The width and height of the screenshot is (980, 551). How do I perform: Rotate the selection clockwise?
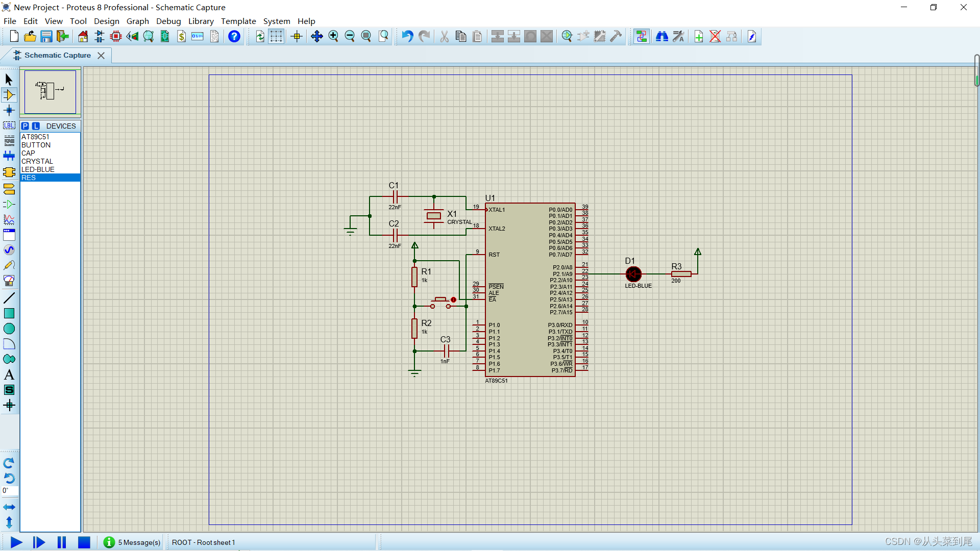[9, 463]
